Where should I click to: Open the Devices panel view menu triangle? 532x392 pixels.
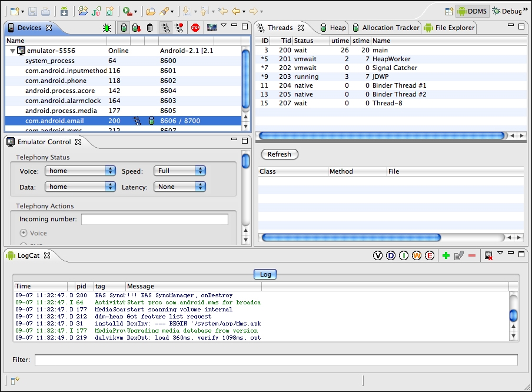[224, 25]
